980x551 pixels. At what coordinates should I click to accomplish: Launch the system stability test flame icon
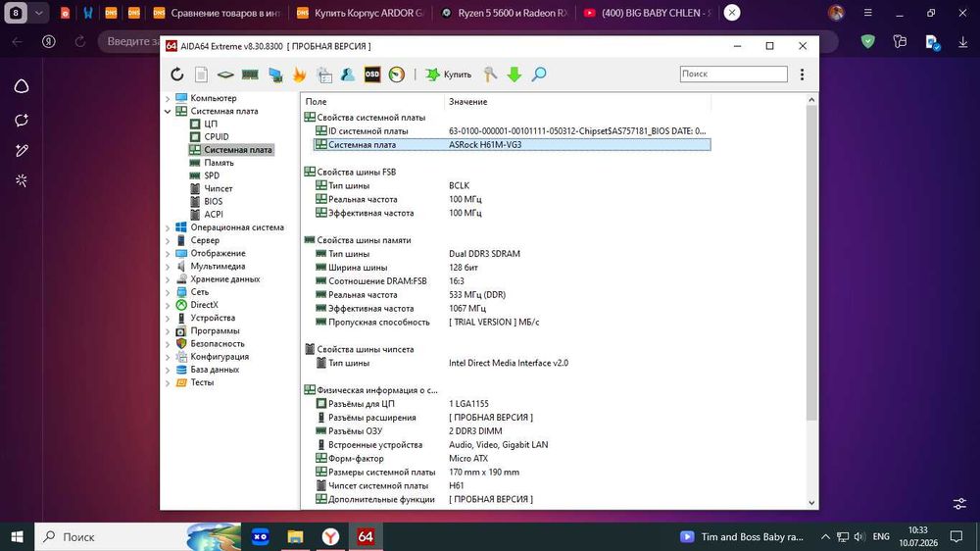pyautogui.click(x=299, y=75)
